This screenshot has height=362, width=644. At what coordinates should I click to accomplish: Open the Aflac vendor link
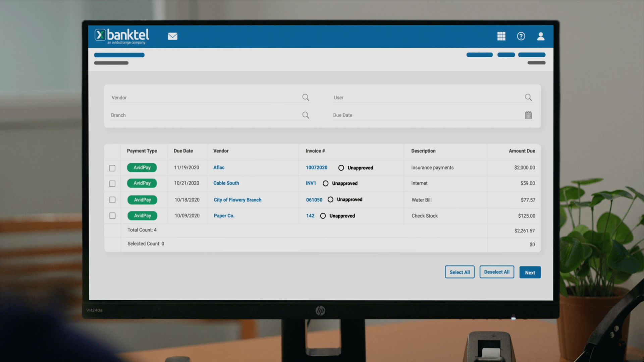click(219, 168)
